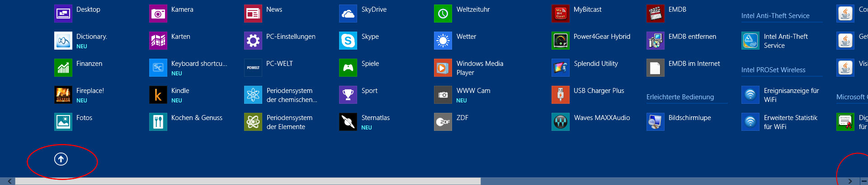The image size is (868, 185).
Task: Open PC-Einstellungen settings
Action: click(253, 41)
